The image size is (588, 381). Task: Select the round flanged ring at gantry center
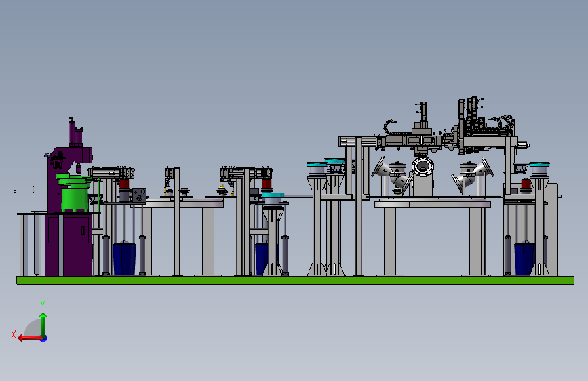point(423,167)
